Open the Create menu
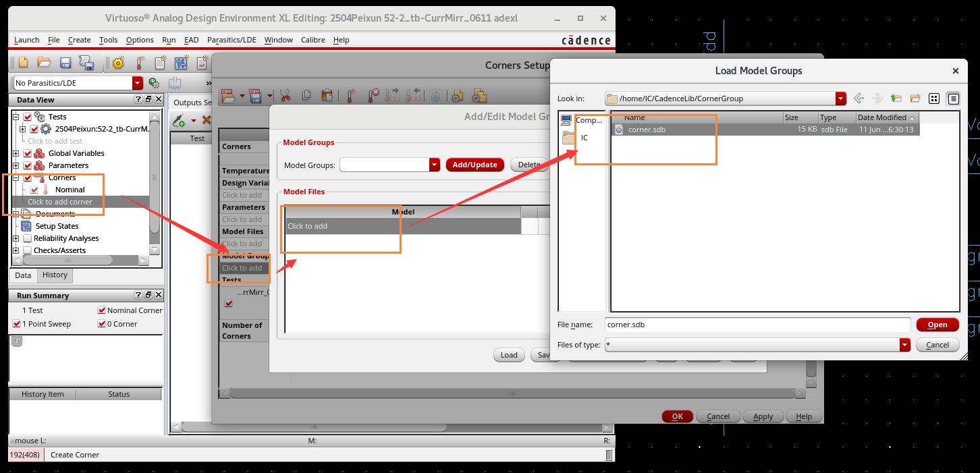This screenshot has width=980, height=473. point(79,40)
